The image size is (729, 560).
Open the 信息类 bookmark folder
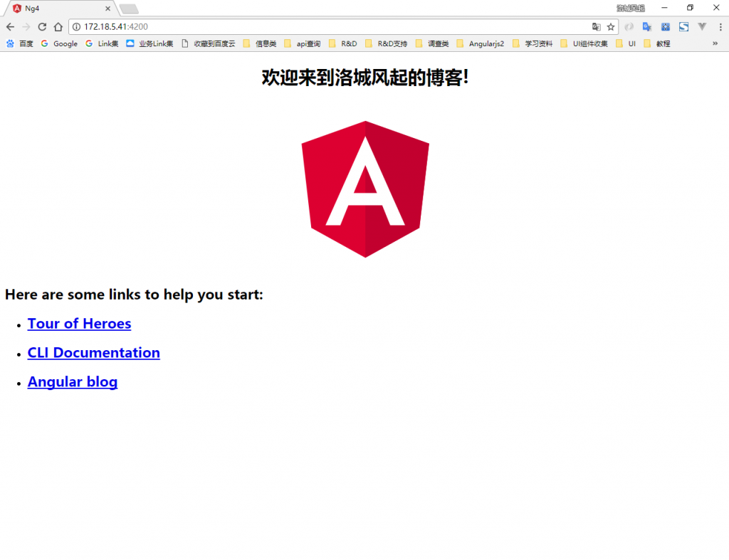coord(260,43)
